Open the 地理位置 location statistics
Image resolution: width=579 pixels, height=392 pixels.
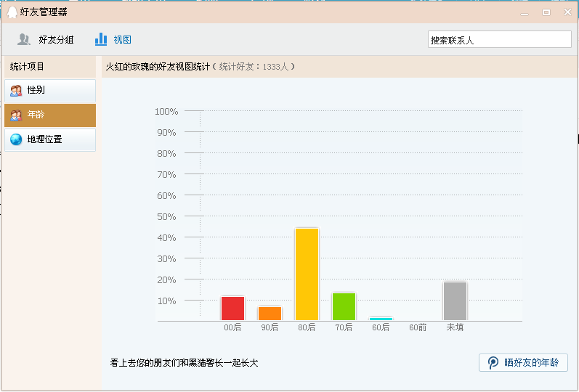pyautogui.click(x=50, y=139)
